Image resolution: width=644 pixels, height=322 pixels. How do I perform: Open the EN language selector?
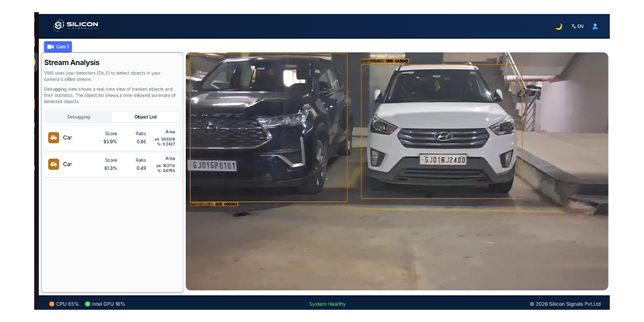(577, 27)
